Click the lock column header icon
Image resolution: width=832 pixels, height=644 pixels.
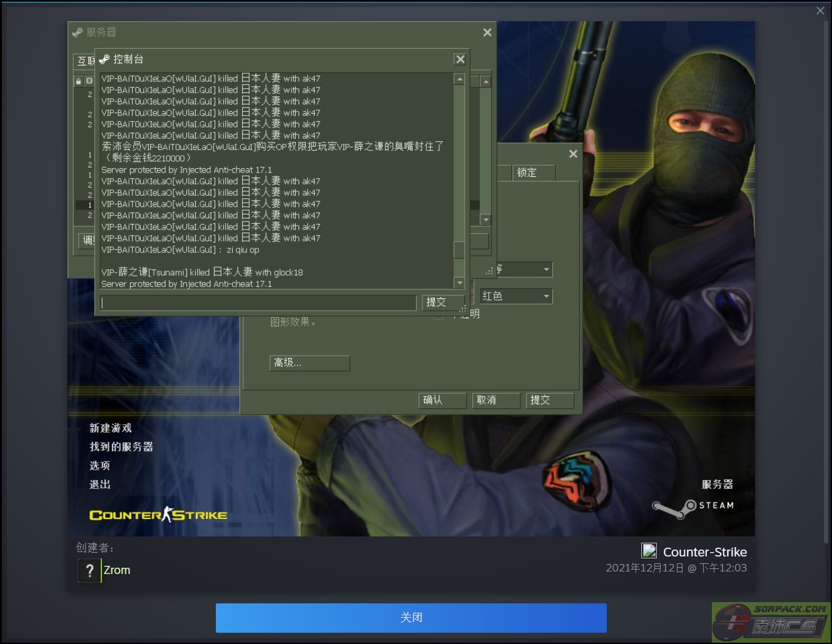(x=79, y=81)
